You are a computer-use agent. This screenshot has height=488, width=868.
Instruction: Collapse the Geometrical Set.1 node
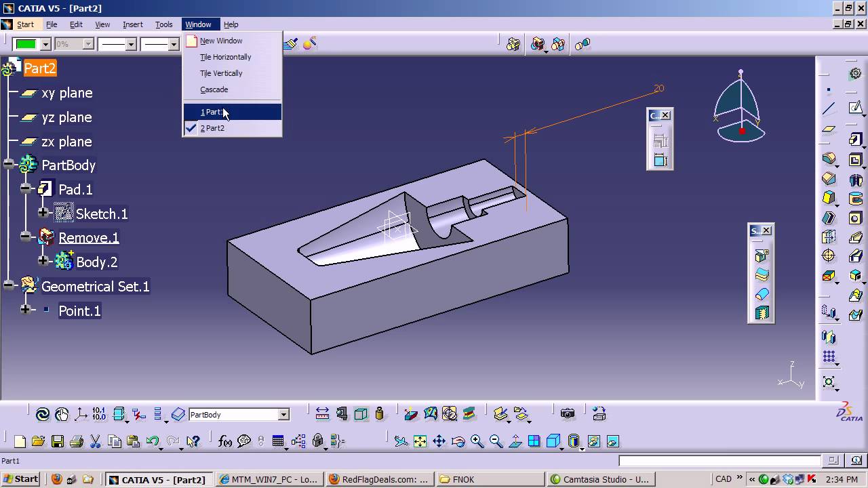(x=8, y=286)
